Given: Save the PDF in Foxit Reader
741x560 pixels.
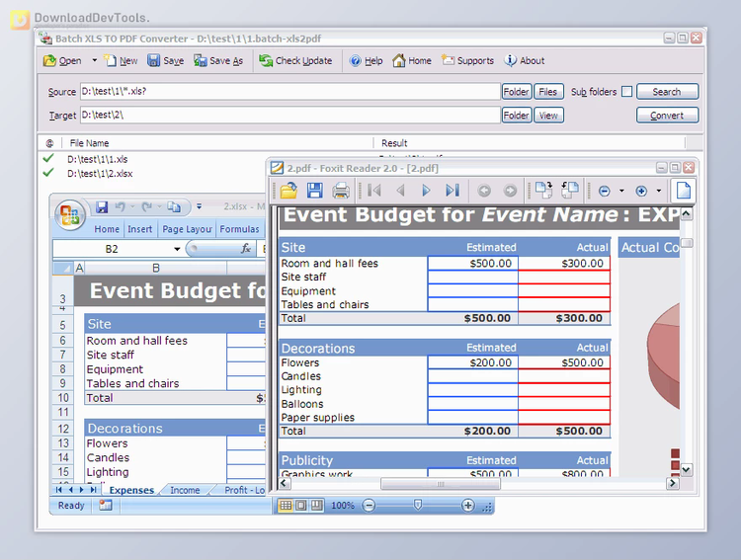Looking at the screenshot, I should (x=315, y=191).
